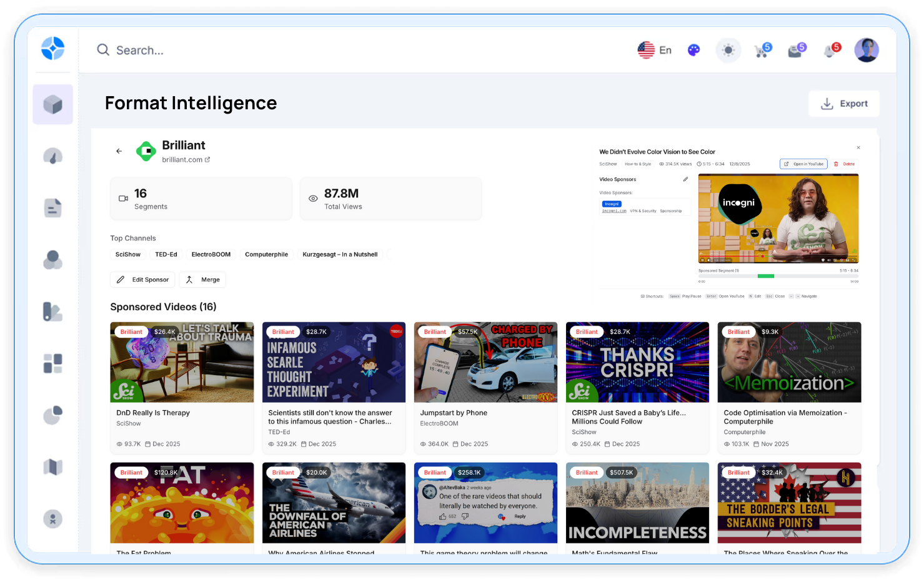Image resolution: width=924 pixels, height=585 pixels.
Task: Open the game theory comment video thumbnail
Action: coord(485,503)
